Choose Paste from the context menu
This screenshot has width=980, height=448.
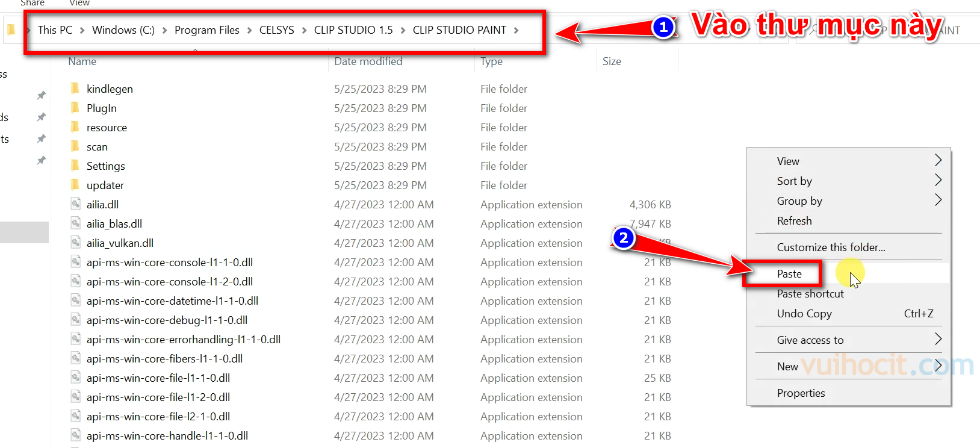click(789, 274)
